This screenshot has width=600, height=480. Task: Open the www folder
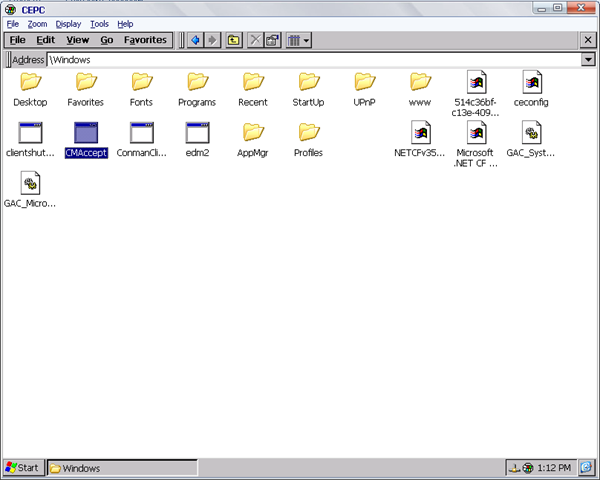click(x=420, y=90)
